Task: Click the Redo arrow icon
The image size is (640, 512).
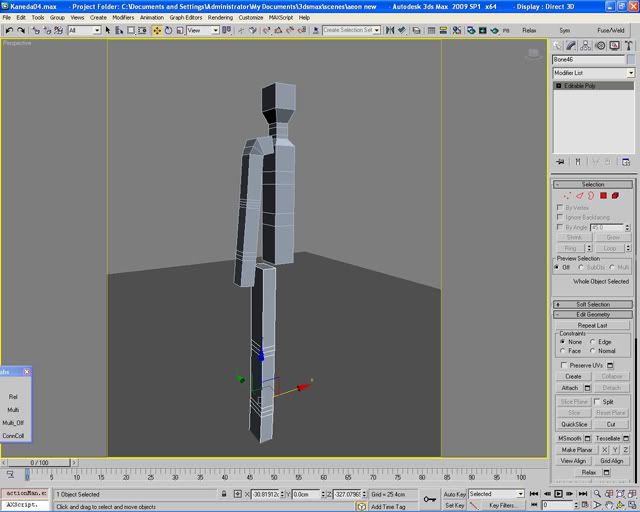Action: (21, 30)
